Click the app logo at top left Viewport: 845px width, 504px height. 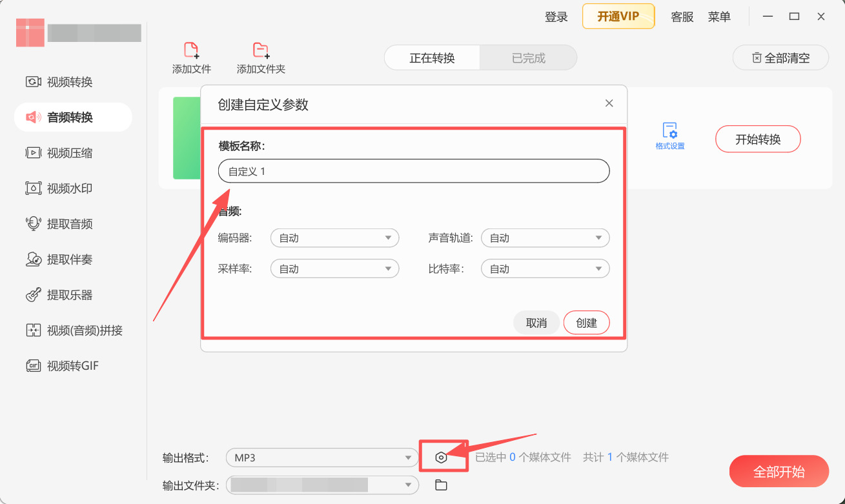(30, 33)
